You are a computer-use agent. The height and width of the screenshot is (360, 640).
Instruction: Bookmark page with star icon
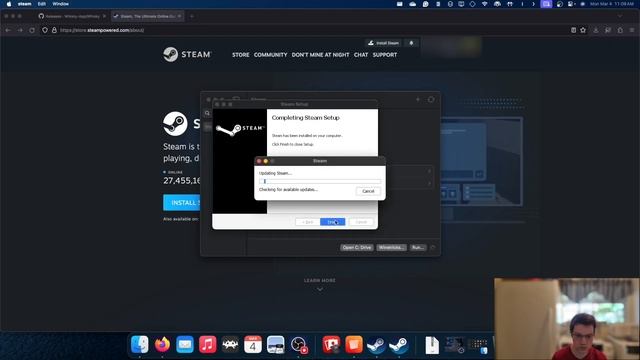point(583,30)
